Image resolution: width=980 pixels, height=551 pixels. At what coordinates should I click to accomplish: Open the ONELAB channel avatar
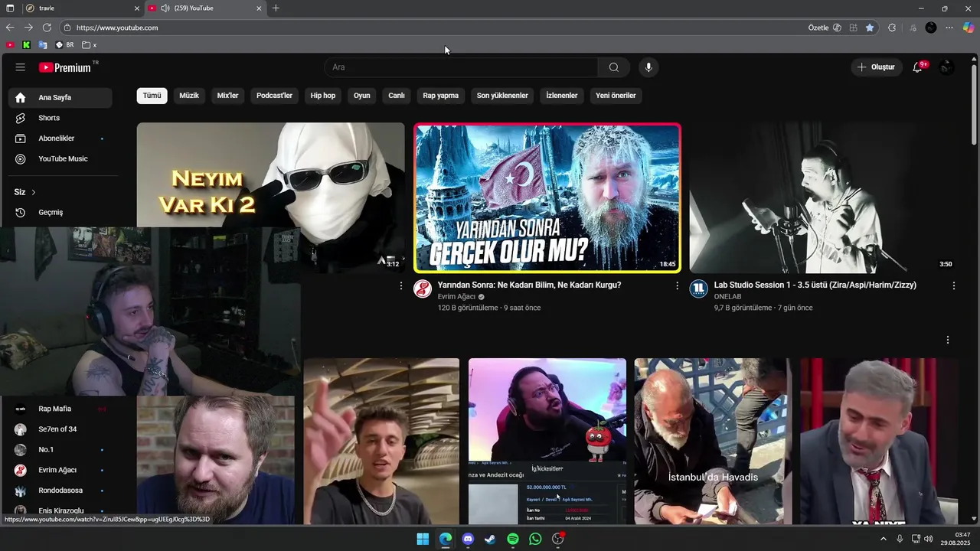tap(698, 289)
